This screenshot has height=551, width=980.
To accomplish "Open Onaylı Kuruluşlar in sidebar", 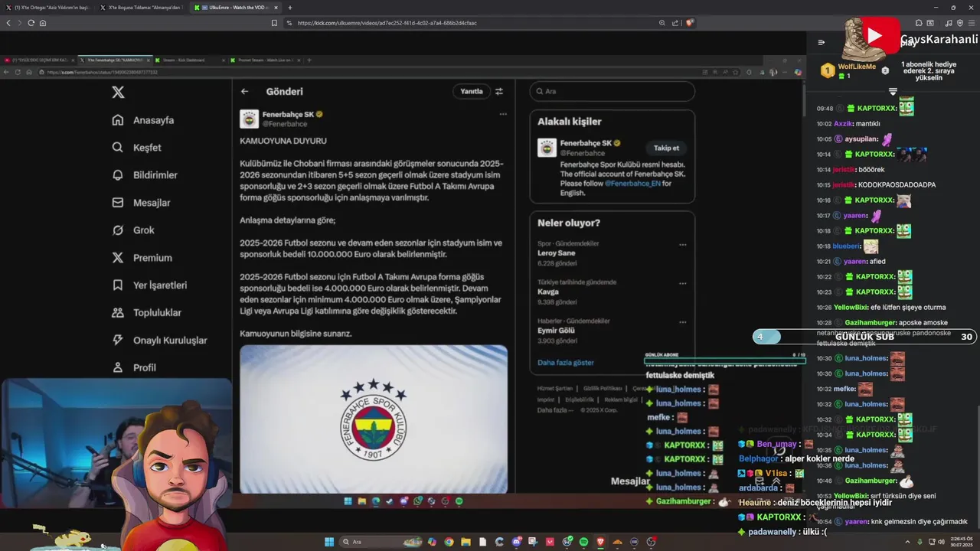I will 159,341.
